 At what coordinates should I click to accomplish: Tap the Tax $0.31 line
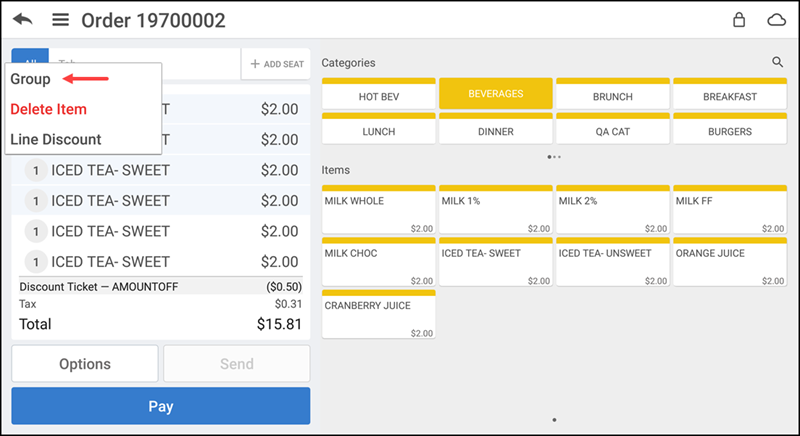(x=161, y=304)
